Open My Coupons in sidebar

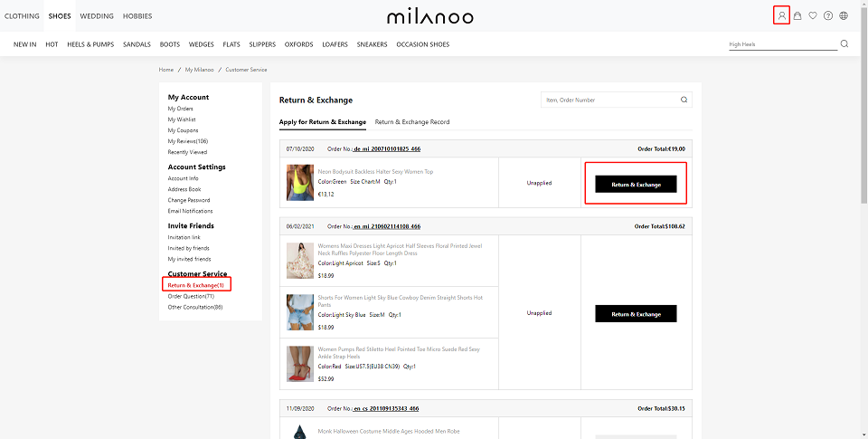(x=184, y=130)
